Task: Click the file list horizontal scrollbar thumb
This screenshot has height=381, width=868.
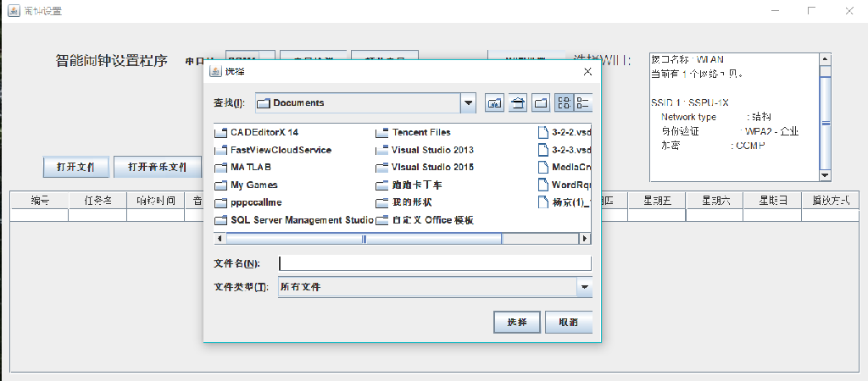Action: [x=364, y=238]
